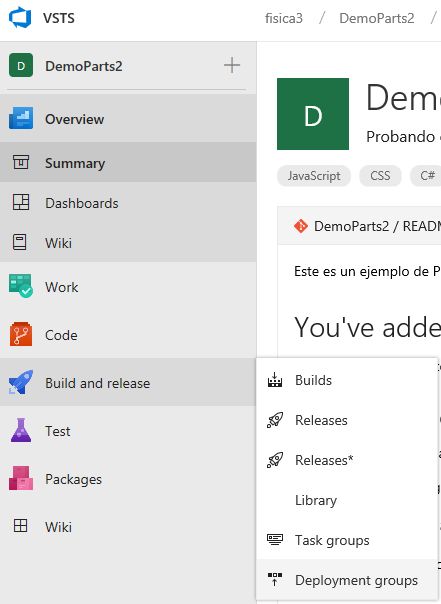Select Task groups from the flyout

point(347,540)
